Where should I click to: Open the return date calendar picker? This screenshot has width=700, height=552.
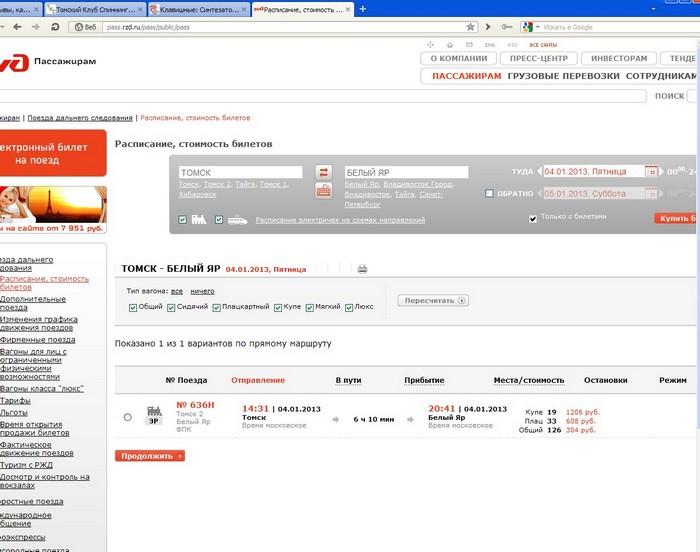pos(651,193)
